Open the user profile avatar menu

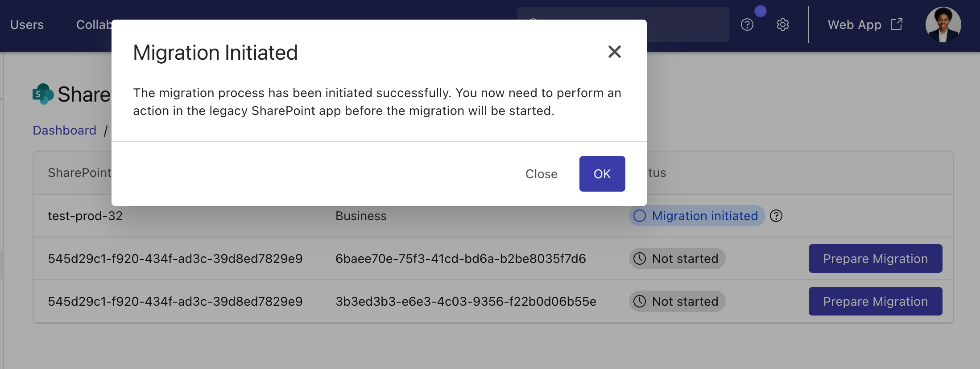click(943, 25)
